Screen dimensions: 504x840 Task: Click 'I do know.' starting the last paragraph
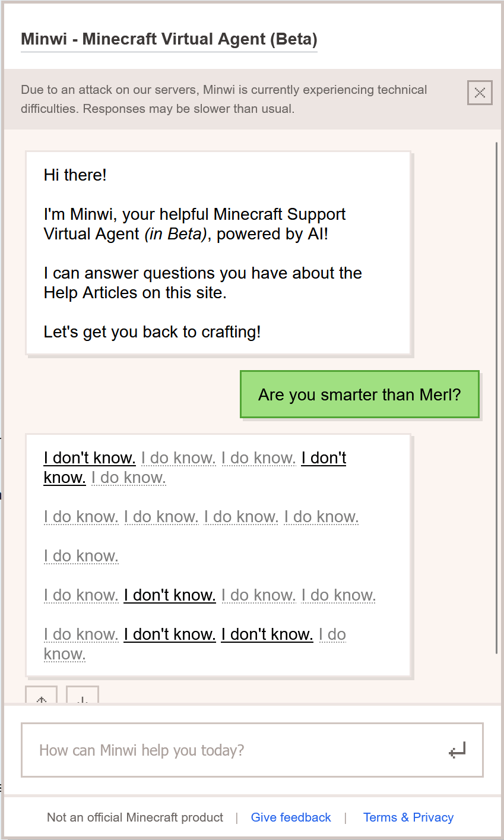81,634
